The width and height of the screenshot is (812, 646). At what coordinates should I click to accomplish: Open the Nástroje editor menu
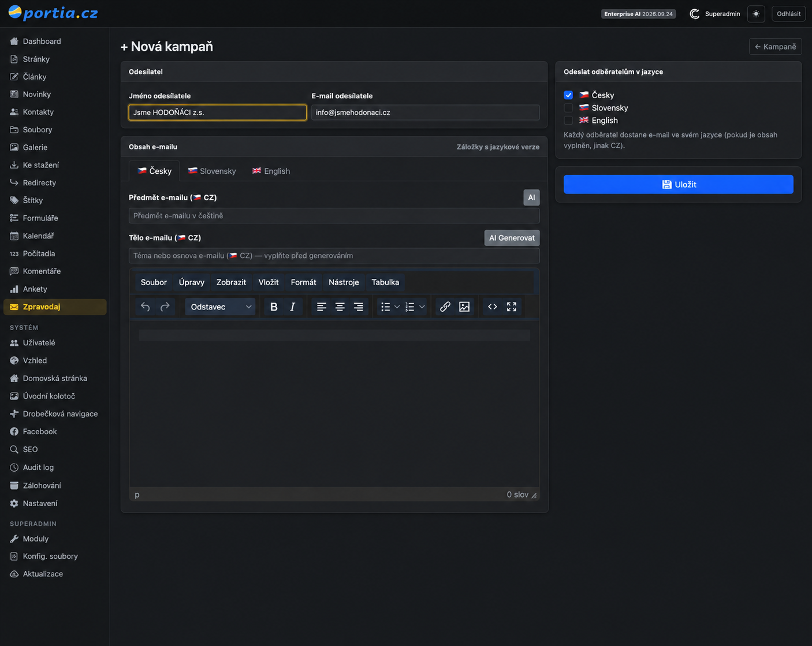tap(344, 282)
